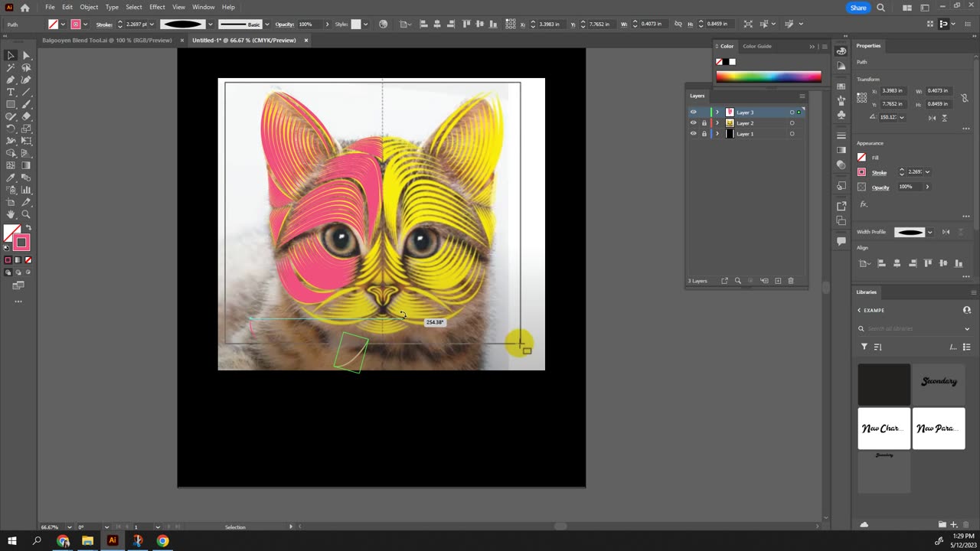Image resolution: width=980 pixels, height=551 pixels.
Task: Open the Effect menu
Action: click(157, 7)
